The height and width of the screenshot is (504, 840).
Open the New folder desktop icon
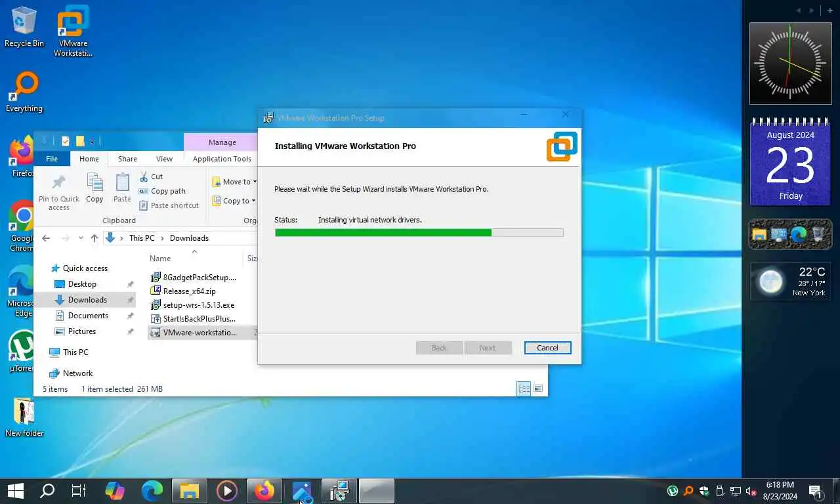(x=24, y=417)
